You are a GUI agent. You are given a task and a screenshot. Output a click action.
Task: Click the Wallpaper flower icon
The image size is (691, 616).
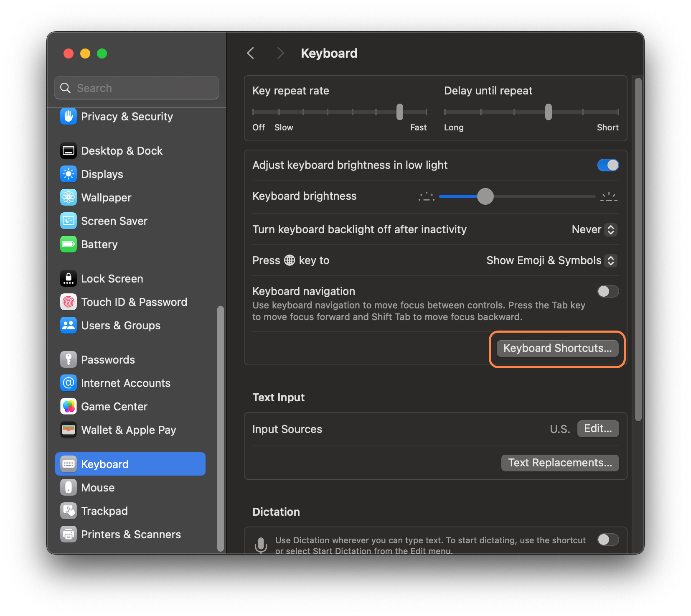[69, 198]
